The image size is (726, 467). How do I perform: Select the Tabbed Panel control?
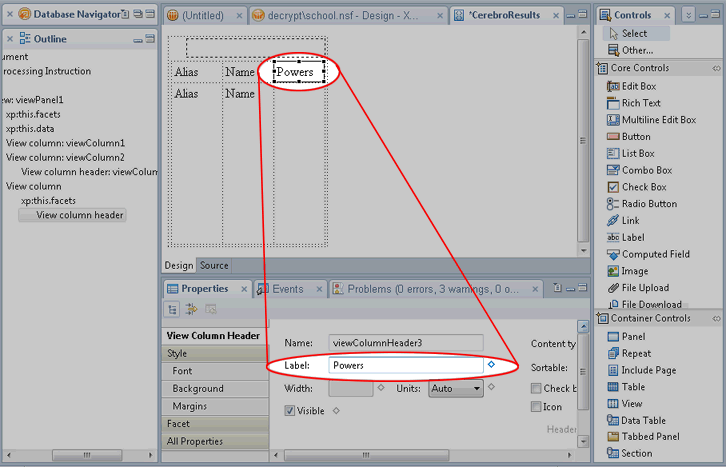point(643,436)
